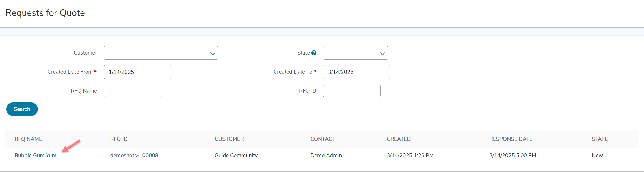Click the STATE column header

600,139
